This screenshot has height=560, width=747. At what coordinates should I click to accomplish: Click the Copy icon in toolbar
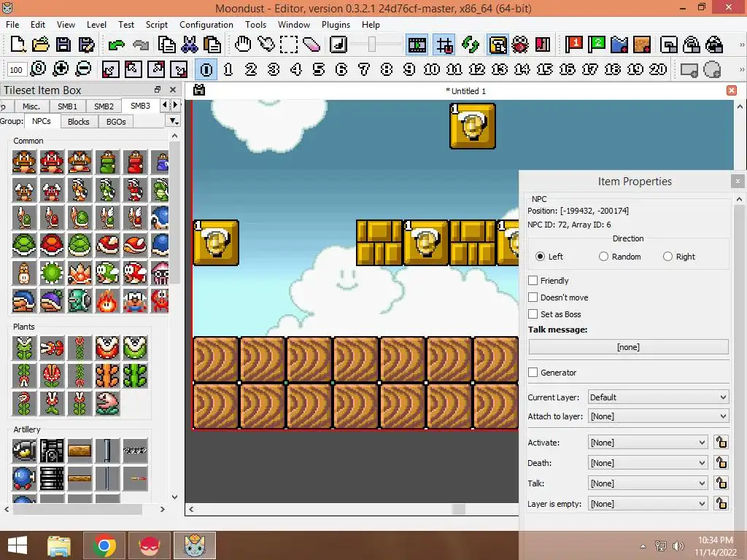click(166, 44)
